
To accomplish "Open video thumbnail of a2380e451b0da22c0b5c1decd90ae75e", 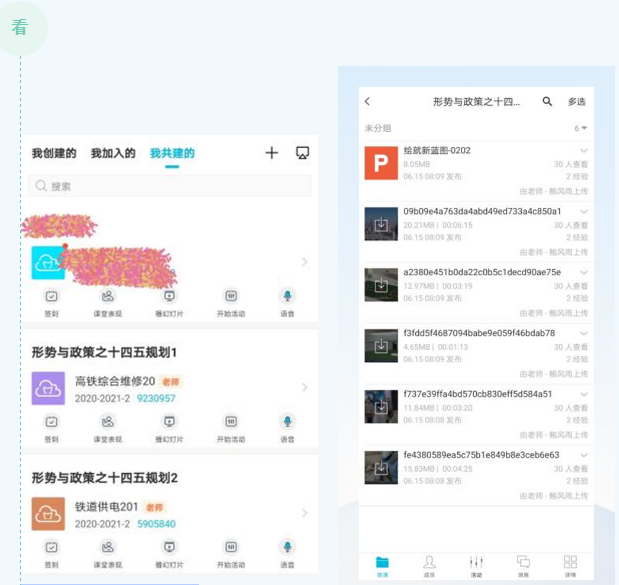I will click(x=381, y=285).
